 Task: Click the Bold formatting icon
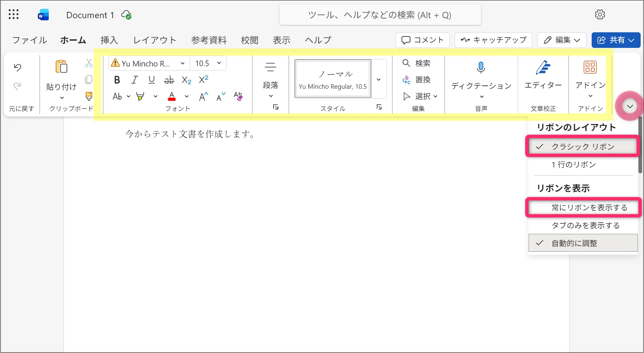[117, 80]
